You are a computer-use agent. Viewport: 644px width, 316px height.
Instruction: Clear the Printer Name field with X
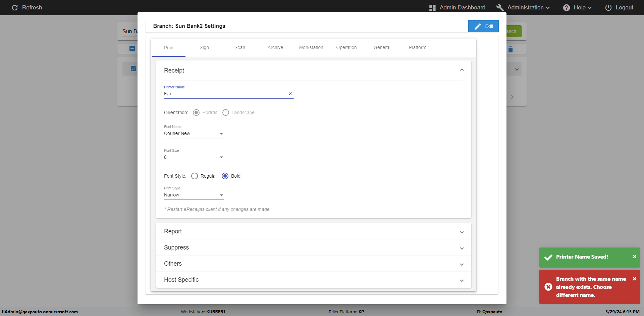[x=290, y=94]
